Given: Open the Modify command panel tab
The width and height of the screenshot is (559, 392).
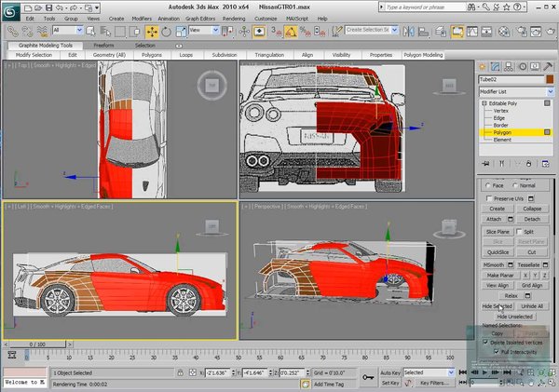Looking at the screenshot, I should (496, 67).
